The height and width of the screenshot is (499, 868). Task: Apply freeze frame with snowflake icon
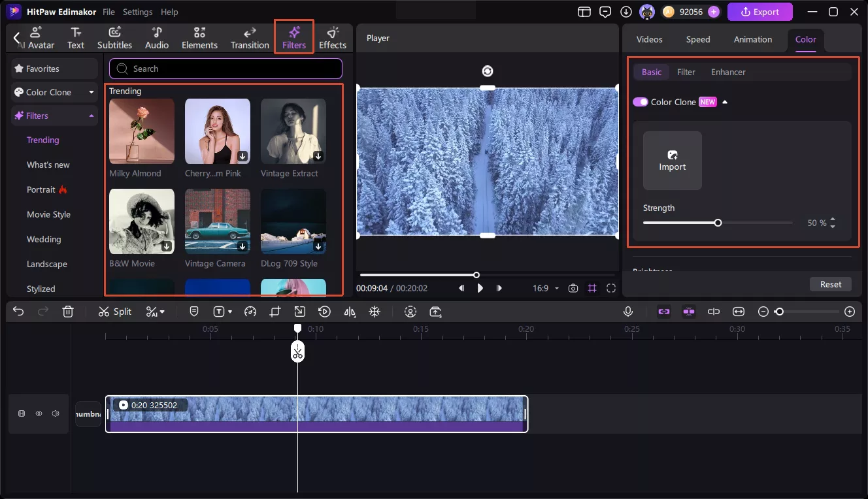point(375,312)
